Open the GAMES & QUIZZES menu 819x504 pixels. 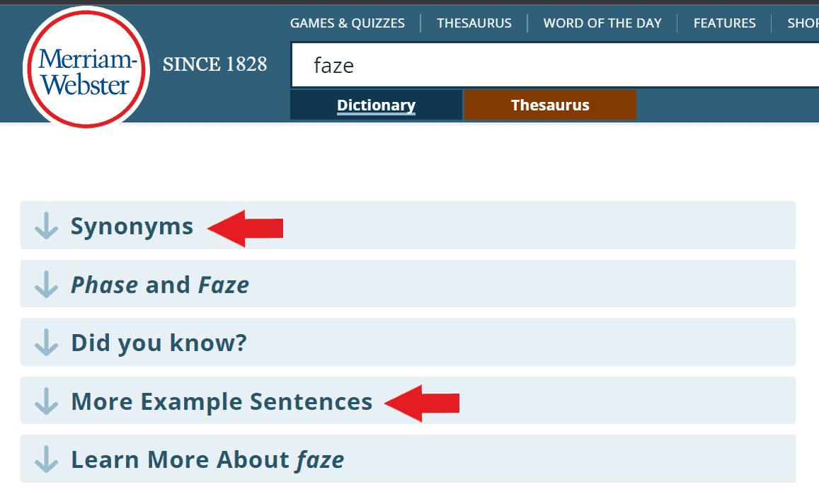[348, 23]
